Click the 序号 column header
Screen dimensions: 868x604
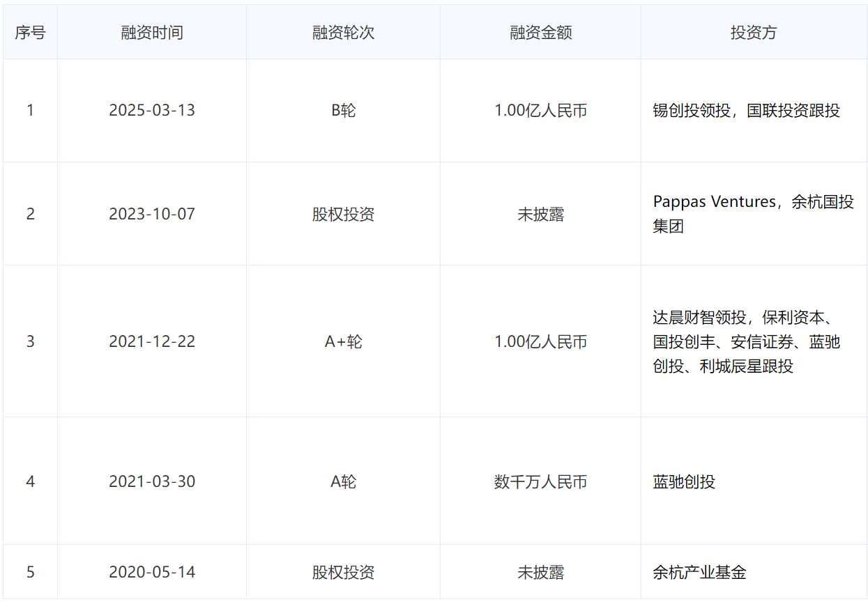[x=30, y=33]
